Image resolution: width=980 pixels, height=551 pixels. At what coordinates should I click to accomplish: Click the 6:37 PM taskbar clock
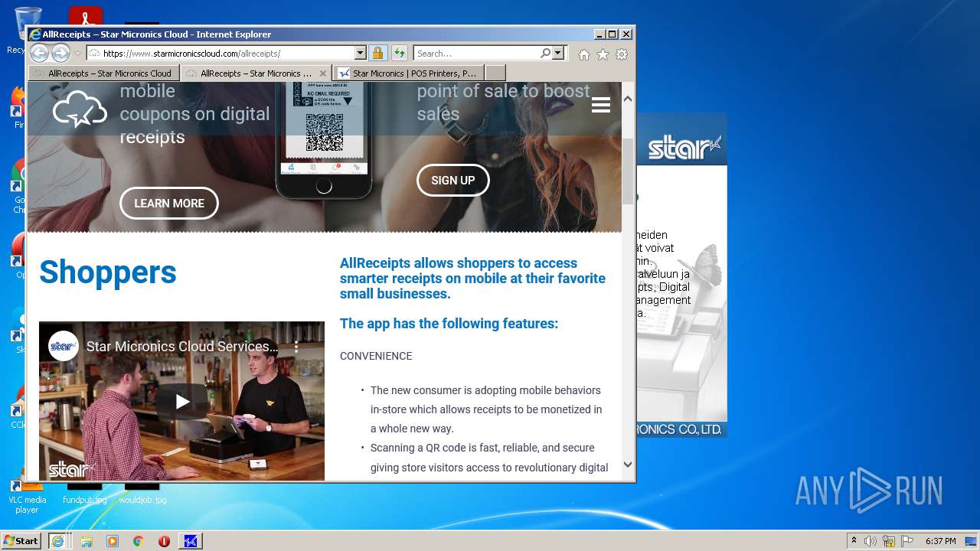tap(941, 541)
